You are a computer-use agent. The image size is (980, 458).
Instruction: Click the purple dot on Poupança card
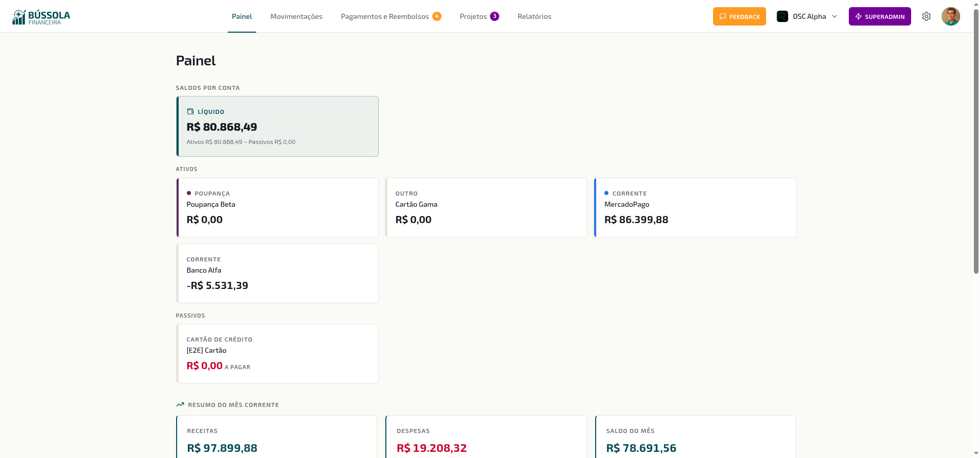tap(189, 193)
